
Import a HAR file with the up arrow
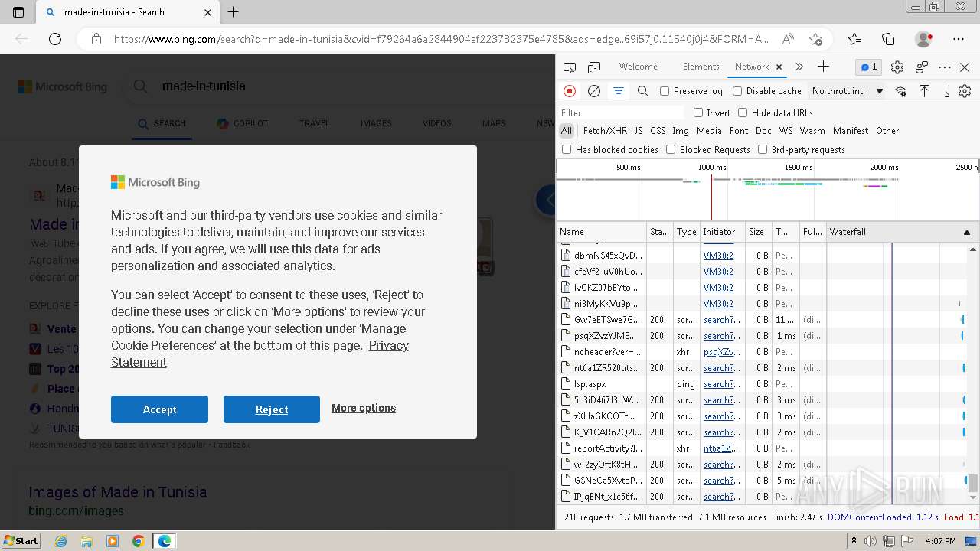pyautogui.click(x=924, y=91)
